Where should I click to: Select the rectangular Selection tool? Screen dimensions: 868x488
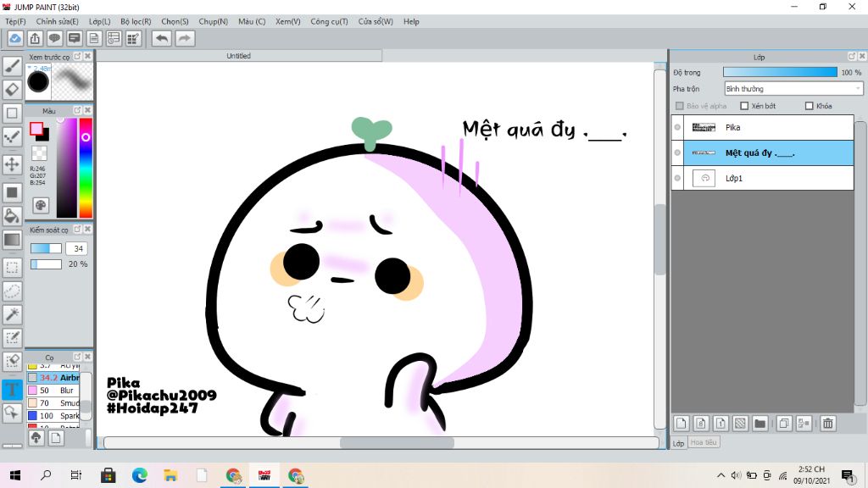point(12,268)
